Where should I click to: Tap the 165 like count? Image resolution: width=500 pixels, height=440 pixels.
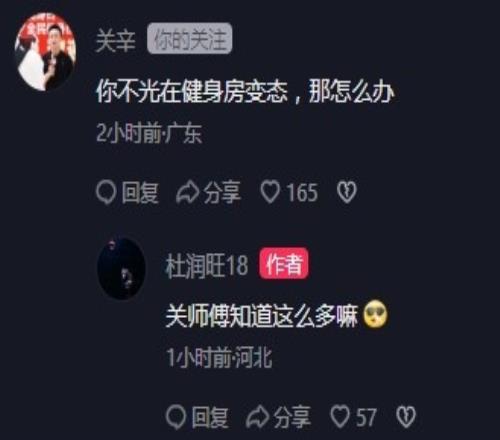pos(302,193)
